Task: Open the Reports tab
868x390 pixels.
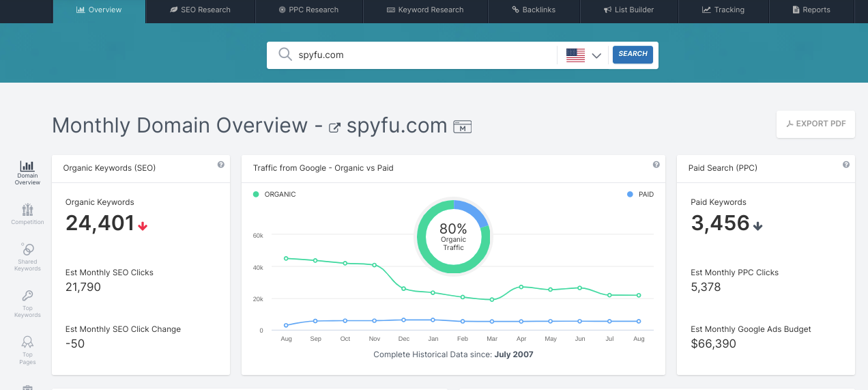Action: click(x=811, y=10)
